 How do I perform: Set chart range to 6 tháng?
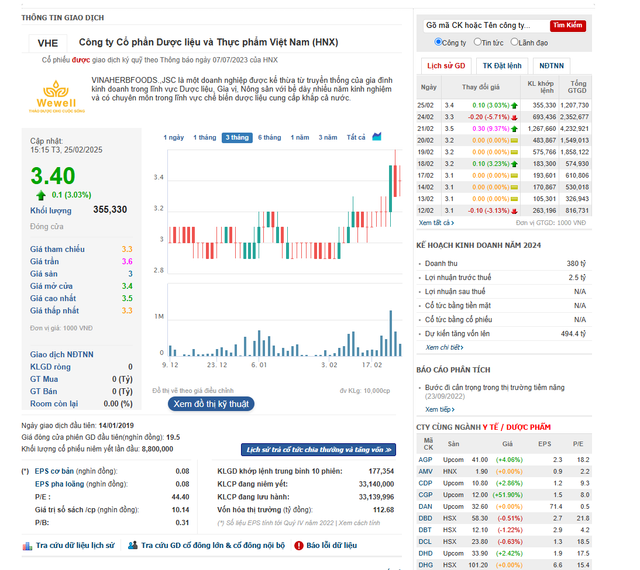click(269, 138)
